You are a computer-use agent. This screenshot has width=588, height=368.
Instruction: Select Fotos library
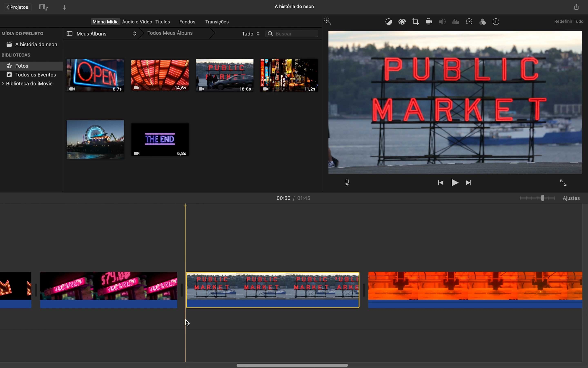pos(31,66)
